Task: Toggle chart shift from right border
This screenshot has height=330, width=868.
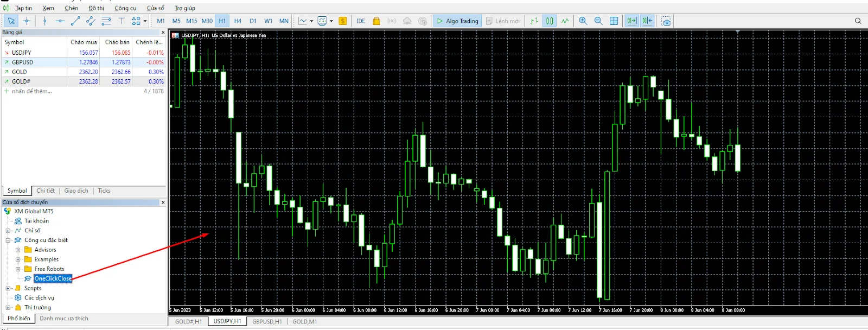Action: point(647,21)
